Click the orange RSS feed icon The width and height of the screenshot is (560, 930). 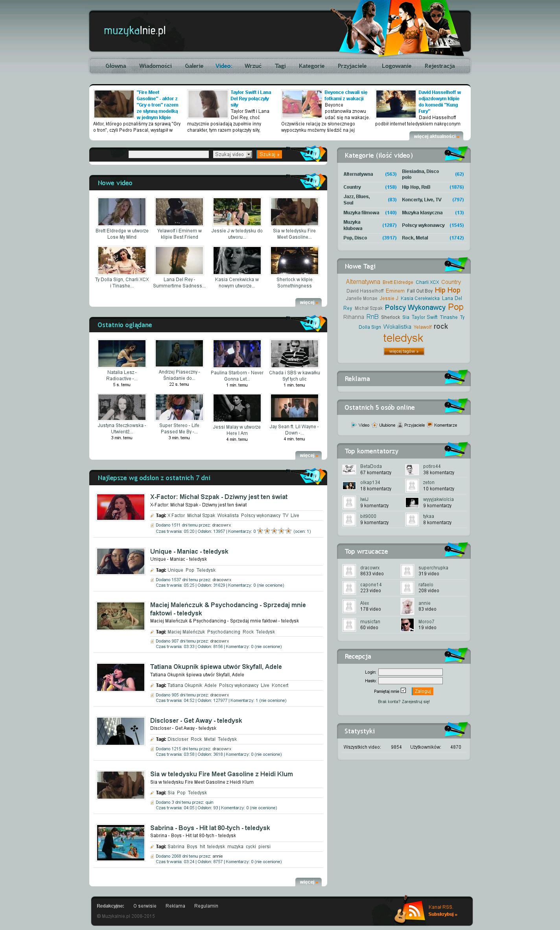coord(413,910)
